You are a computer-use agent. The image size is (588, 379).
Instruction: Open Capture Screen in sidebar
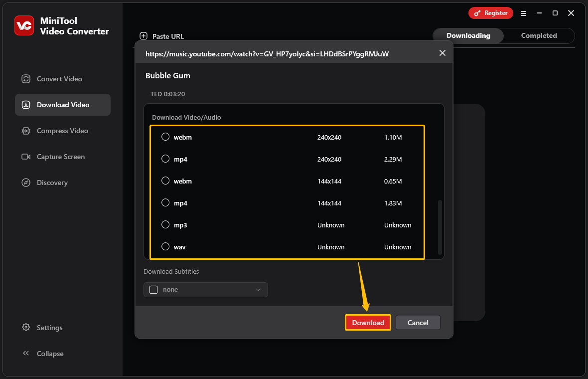tap(63, 157)
